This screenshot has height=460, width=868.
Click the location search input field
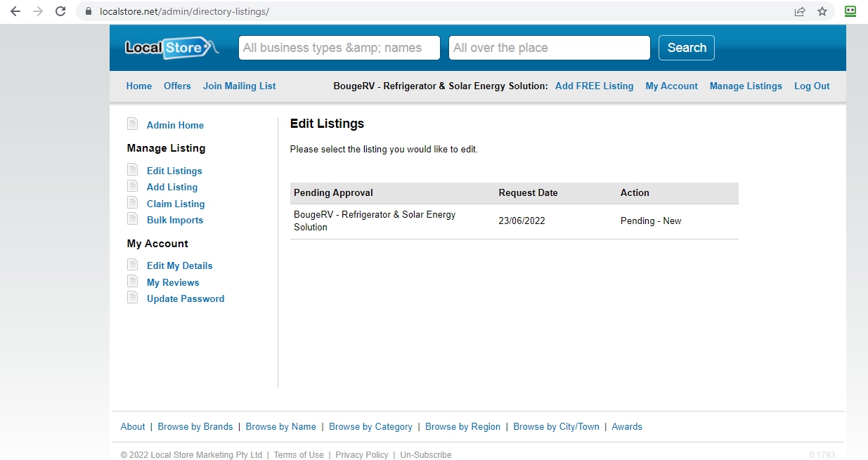pos(549,48)
